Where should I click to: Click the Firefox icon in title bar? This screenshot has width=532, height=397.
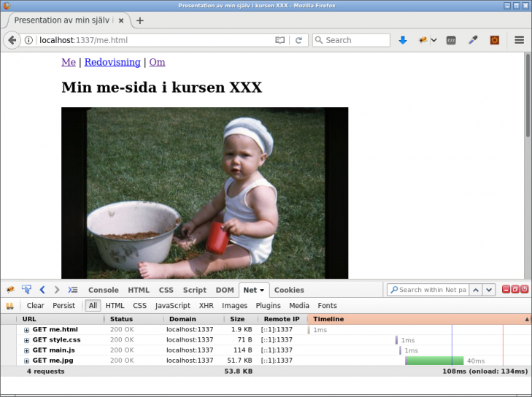[7, 6]
